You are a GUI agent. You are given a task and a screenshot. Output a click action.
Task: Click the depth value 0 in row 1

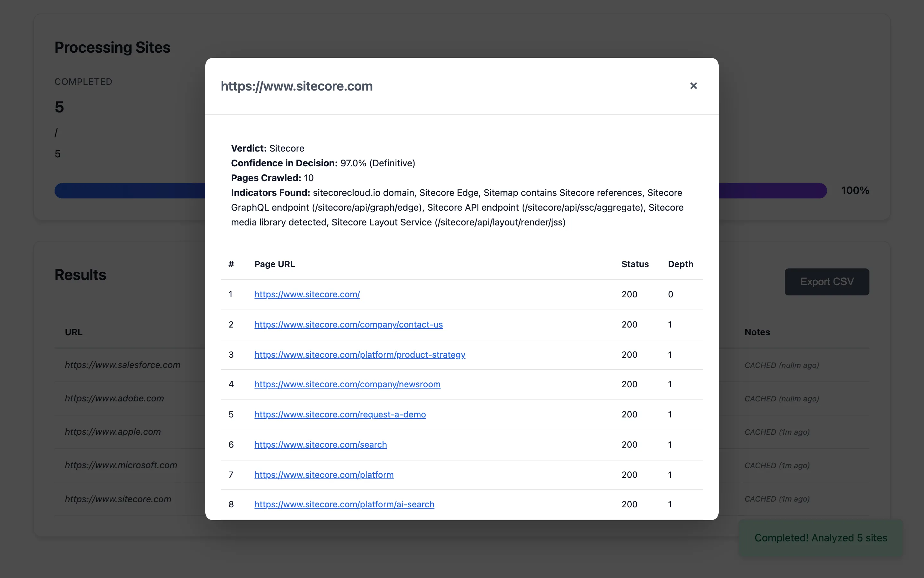point(671,294)
